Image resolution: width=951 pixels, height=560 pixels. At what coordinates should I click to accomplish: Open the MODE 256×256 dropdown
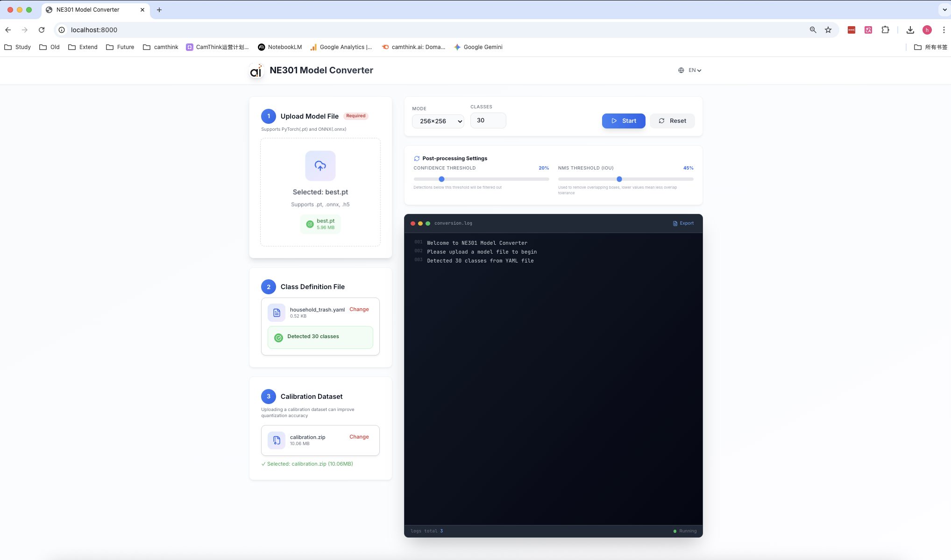tap(438, 121)
